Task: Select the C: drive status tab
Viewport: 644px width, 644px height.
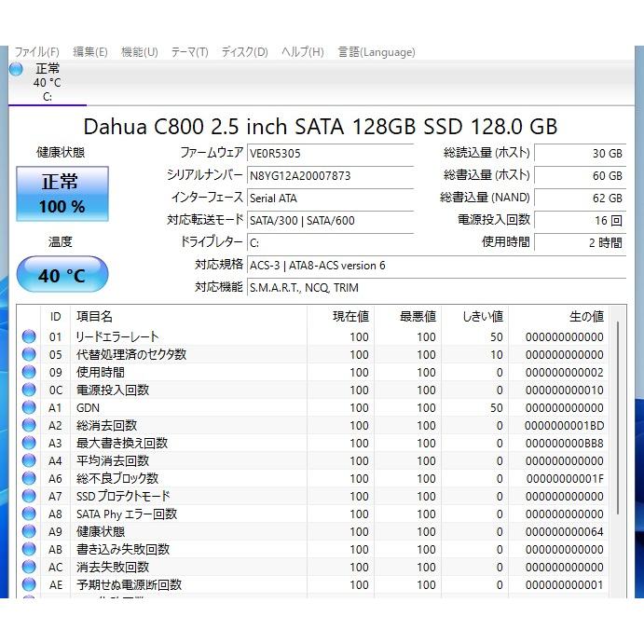Action: (48, 83)
